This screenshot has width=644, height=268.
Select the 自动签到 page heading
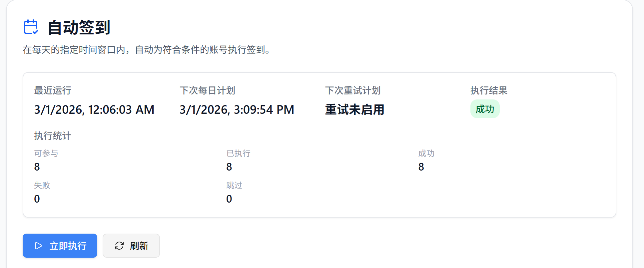tap(79, 27)
